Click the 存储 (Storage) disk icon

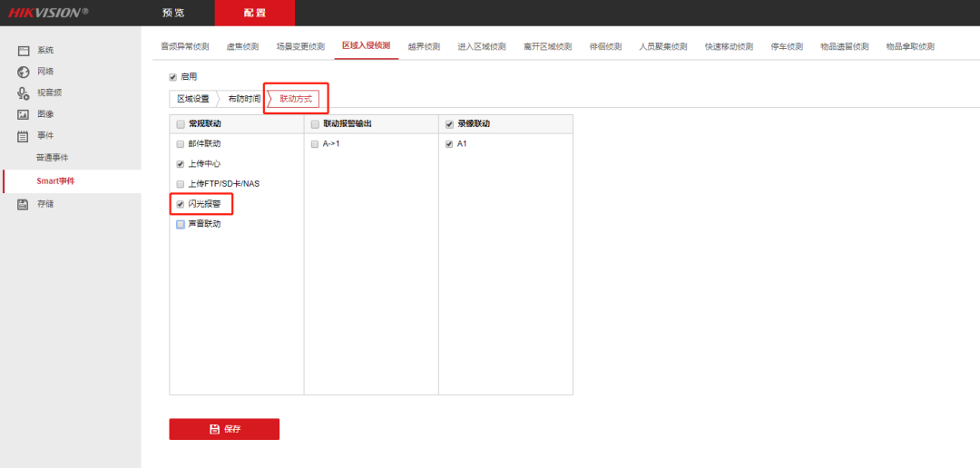pyautogui.click(x=24, y=204)
